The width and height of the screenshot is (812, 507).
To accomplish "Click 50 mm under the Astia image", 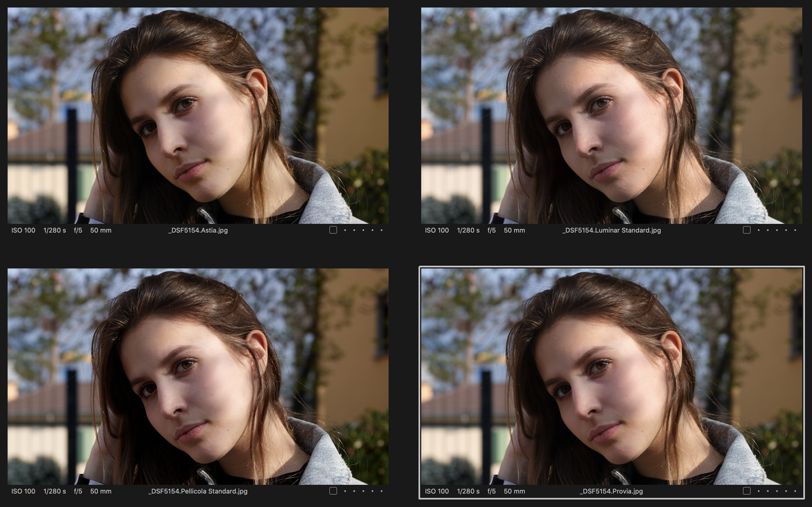I will coord(101,230).
